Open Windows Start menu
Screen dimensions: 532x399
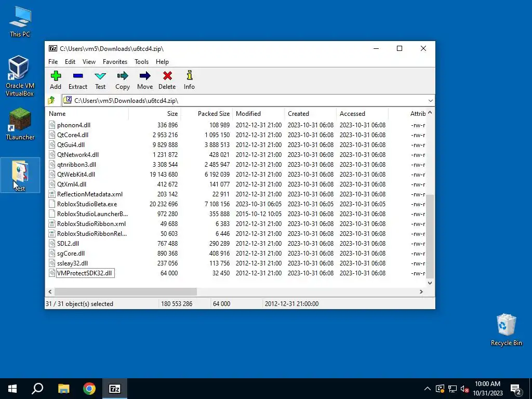[12, 389]
